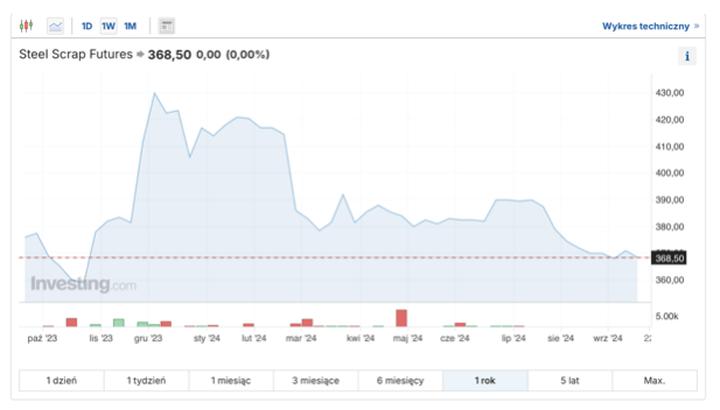
Task: Switch to candlestick chart type
Action: click(x=27, y=25)
